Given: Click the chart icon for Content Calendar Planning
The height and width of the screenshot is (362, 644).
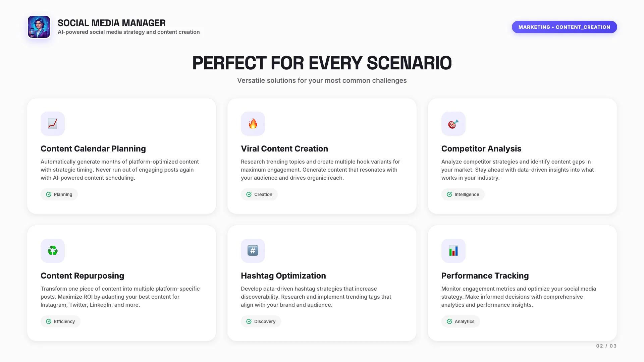Looking at the screenshot, I should point(53,124).
